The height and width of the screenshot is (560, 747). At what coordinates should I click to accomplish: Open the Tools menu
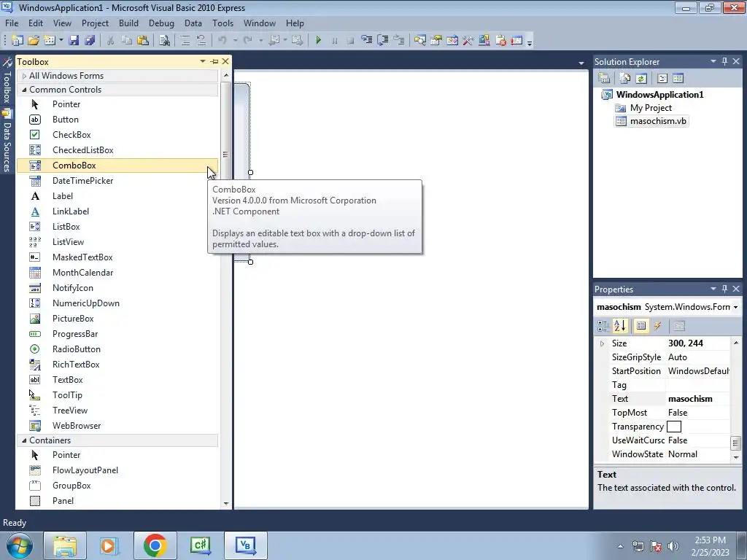223,23
